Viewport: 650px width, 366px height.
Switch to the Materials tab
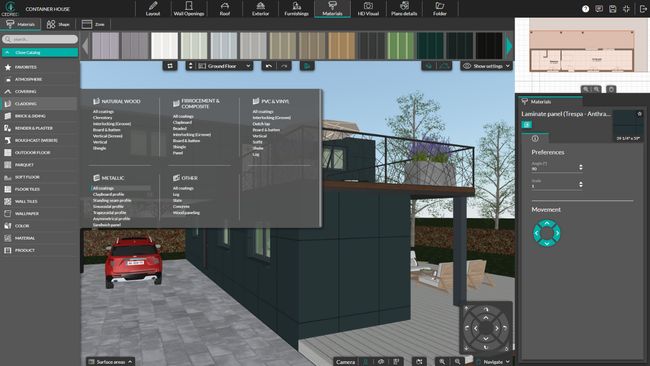coord(20,24)
